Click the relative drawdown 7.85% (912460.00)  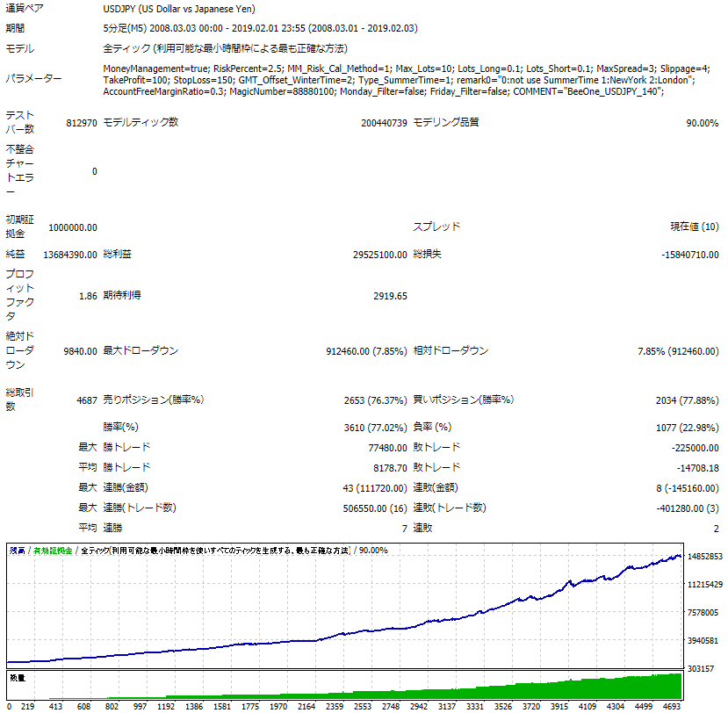(678, 351)
